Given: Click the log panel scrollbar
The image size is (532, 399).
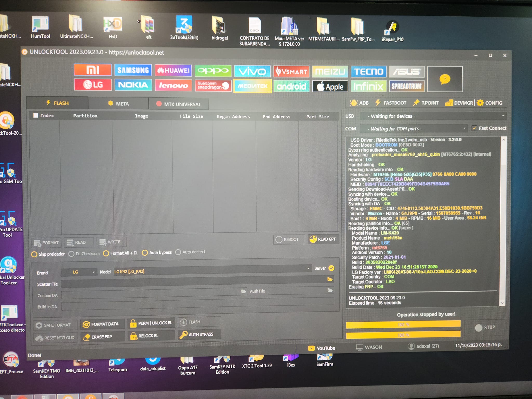Looking at the screenshot, I should [503, 221].
